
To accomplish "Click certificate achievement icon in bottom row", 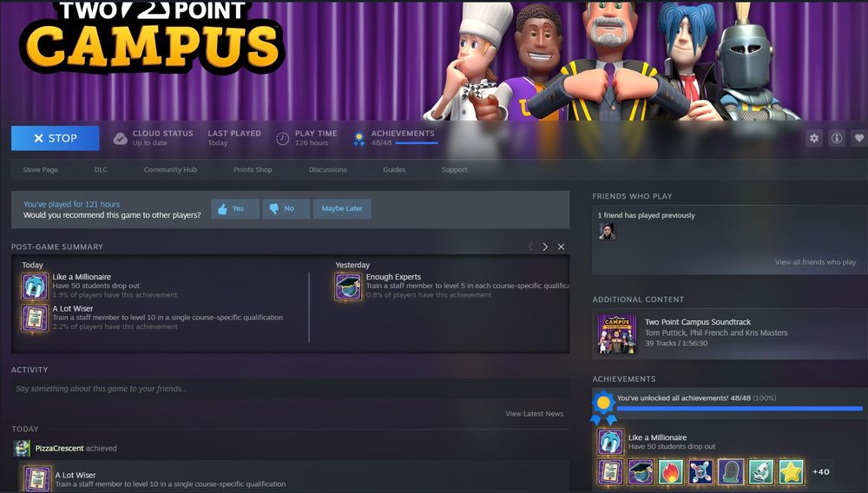I will coord(610,472).
